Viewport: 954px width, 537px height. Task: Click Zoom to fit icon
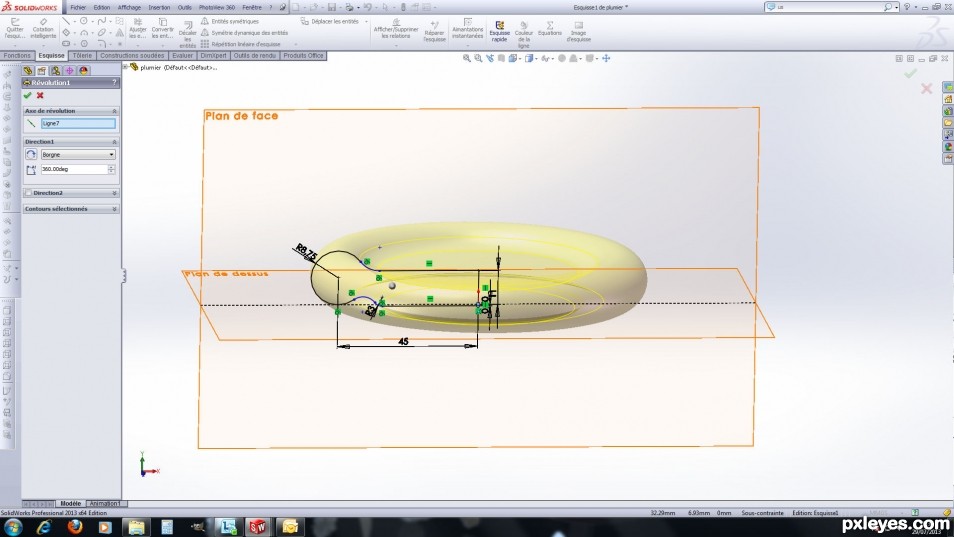click(x=467, y=58)
